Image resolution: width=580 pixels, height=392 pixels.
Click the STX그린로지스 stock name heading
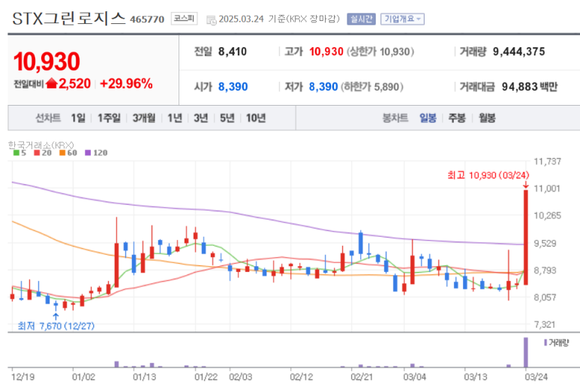pyautogui.click(x=69, y=19)
